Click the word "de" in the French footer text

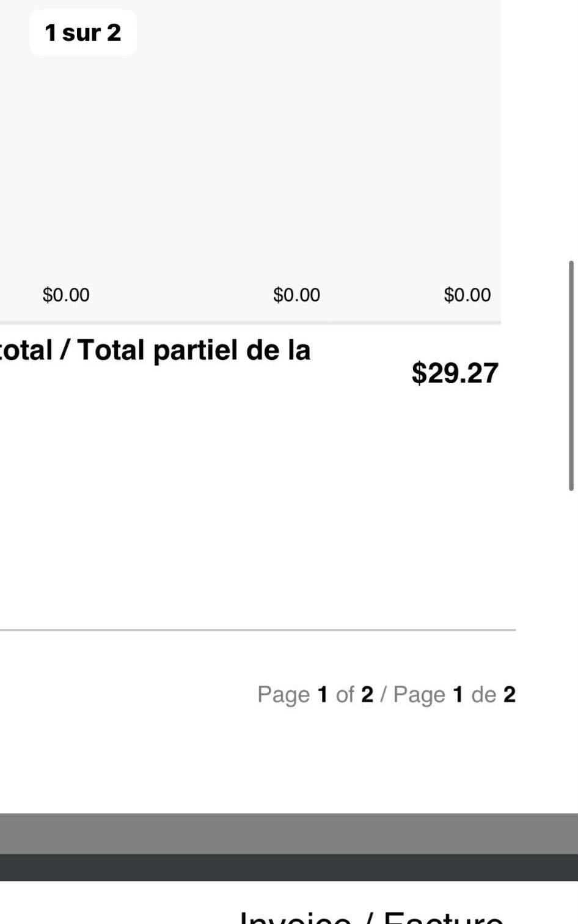(483, 694)
